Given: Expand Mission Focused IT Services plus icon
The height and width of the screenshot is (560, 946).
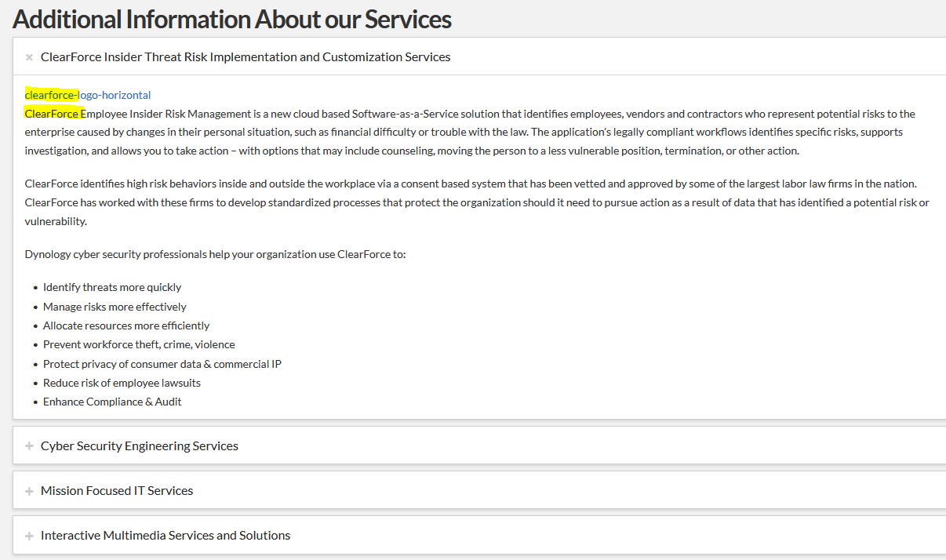Looking at the screenshot, I should (29, 491).
